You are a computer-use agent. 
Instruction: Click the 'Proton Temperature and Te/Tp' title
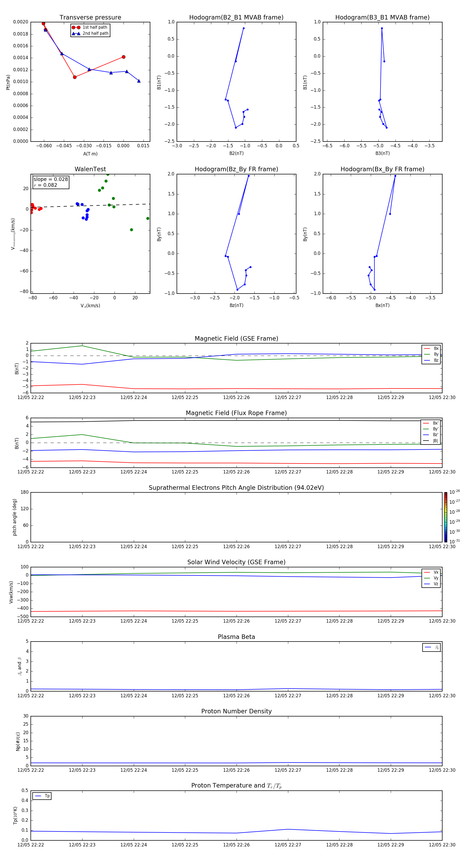click(x=236, y=786)
